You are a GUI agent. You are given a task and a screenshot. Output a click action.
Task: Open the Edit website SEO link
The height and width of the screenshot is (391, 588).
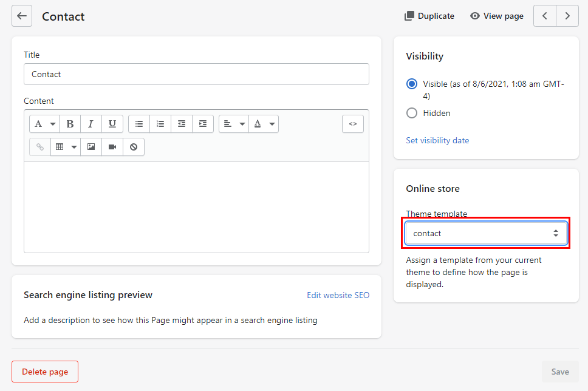338,295
